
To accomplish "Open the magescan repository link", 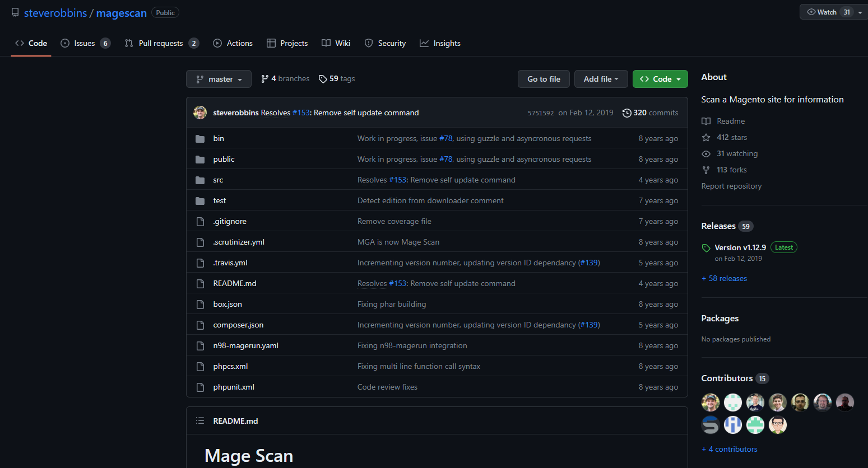I will 122,13.
